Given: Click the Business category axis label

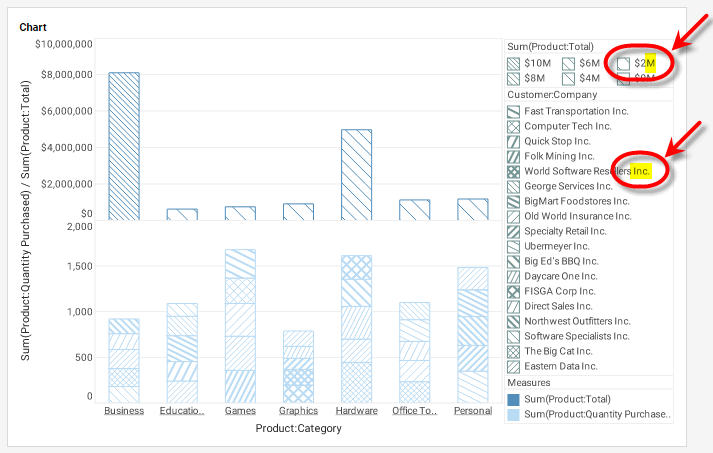Looking at the screenshot, I should coord(124,411).
